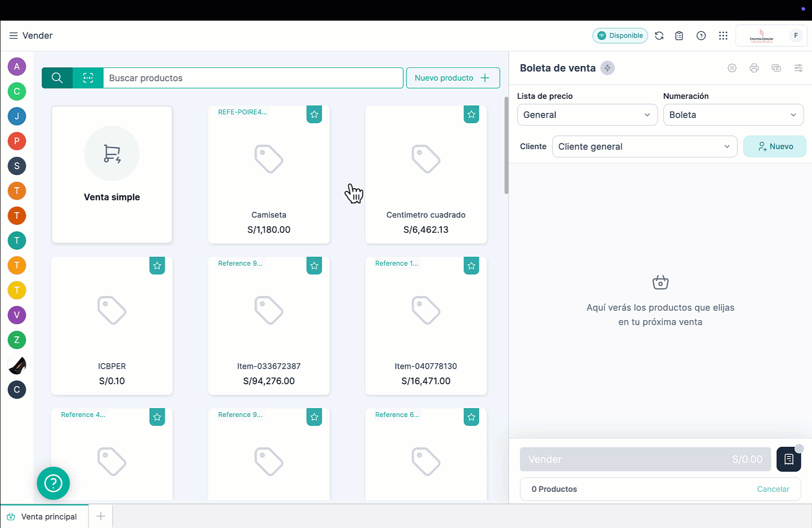Click the print receipt icon
Screen dimensions: 812x528
pos(754,68)
